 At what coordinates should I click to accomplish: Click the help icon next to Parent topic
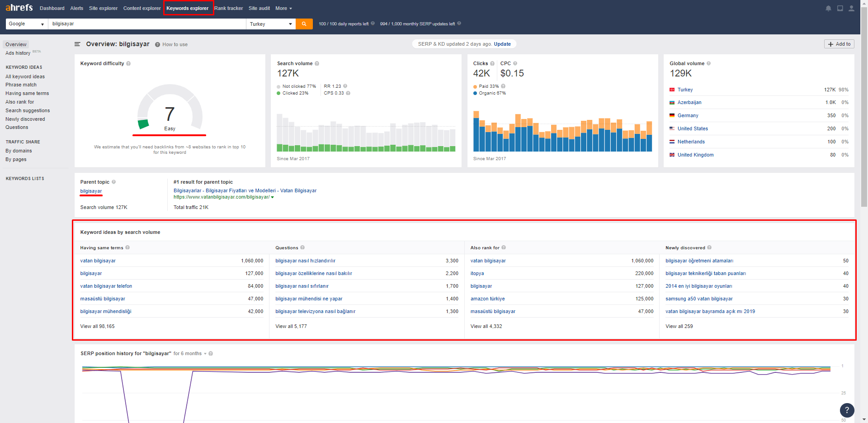pyautogui.click(x=114, y=182)
